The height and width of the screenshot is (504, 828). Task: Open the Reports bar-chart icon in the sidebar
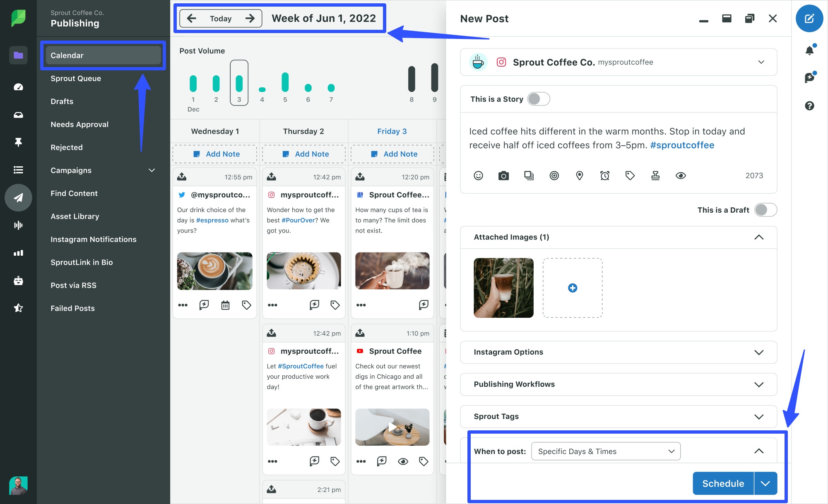pyautogui.click(x=18, y=252)
